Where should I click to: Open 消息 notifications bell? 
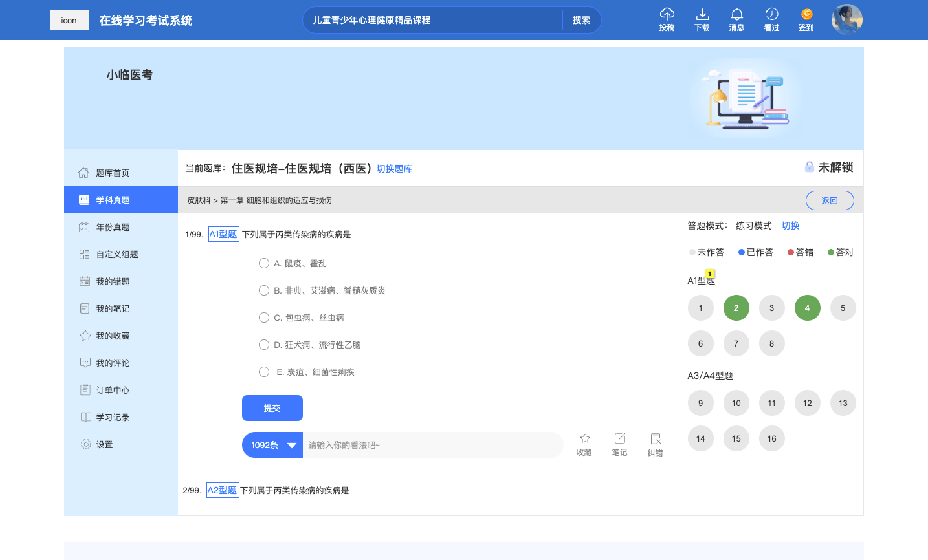(x=736, y=15)
